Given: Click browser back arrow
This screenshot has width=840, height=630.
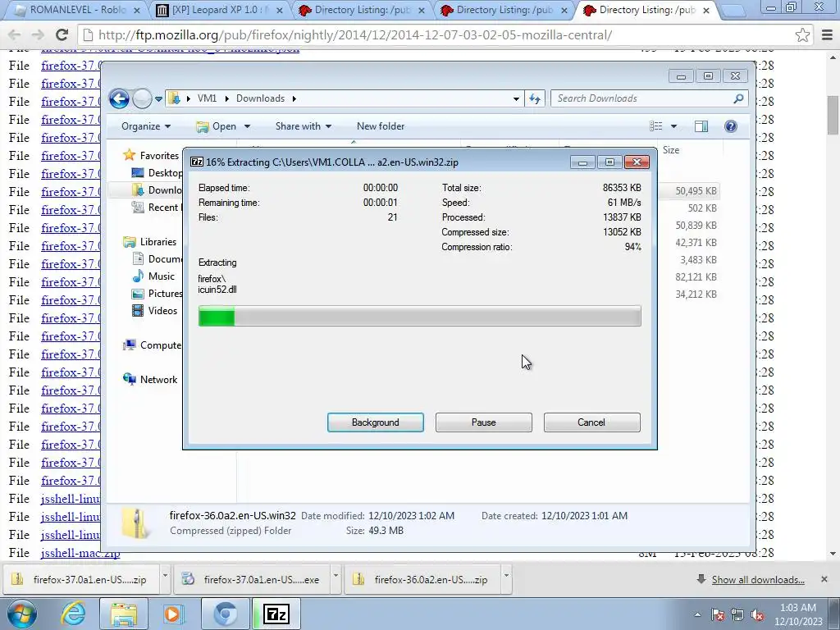Looking at the screenshot, I should coord(15,34).
